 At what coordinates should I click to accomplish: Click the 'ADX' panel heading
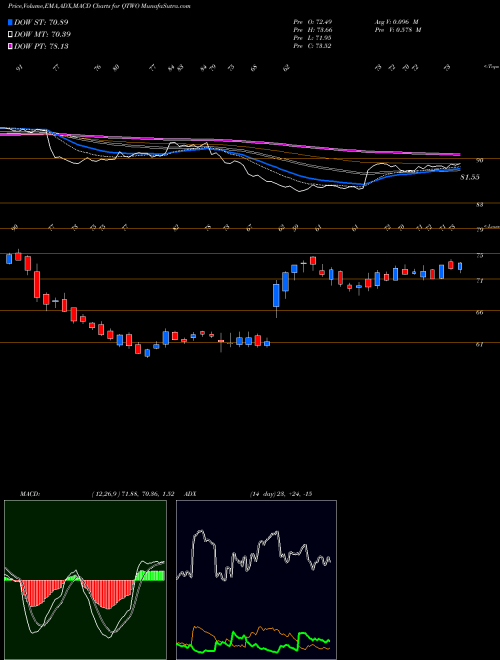click(190, 494)
